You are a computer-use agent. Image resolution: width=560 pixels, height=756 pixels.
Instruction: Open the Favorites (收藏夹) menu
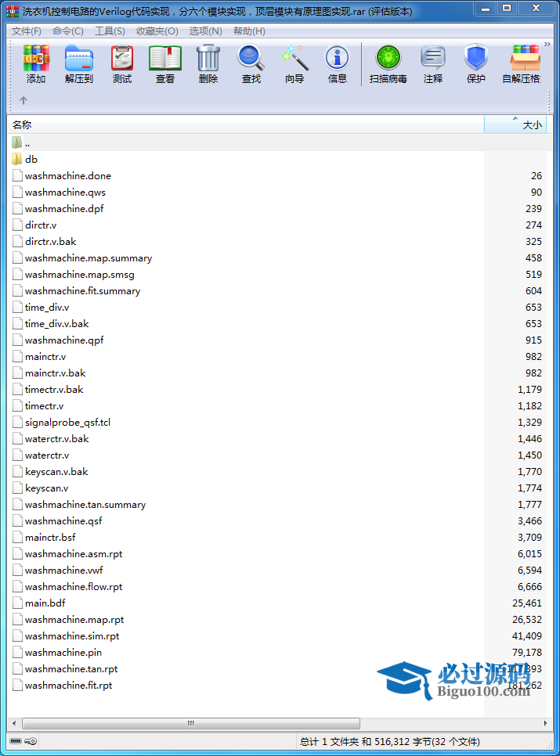(x=157, y=31)
